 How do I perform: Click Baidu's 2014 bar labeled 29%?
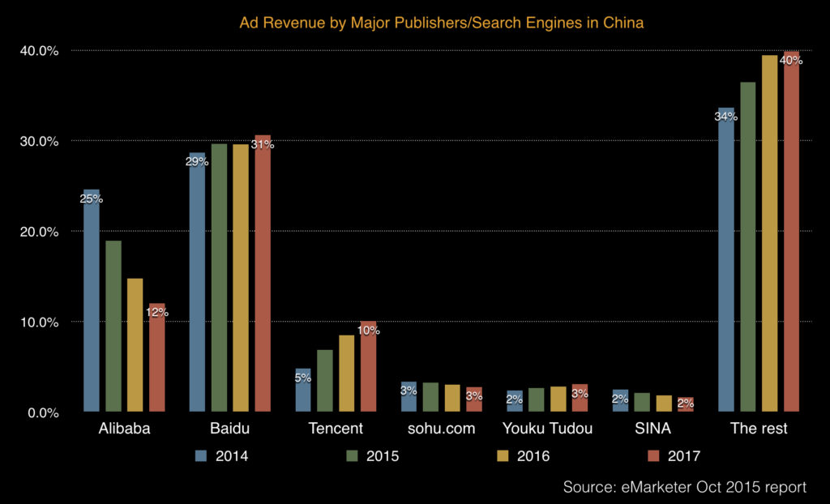point(197,282)
